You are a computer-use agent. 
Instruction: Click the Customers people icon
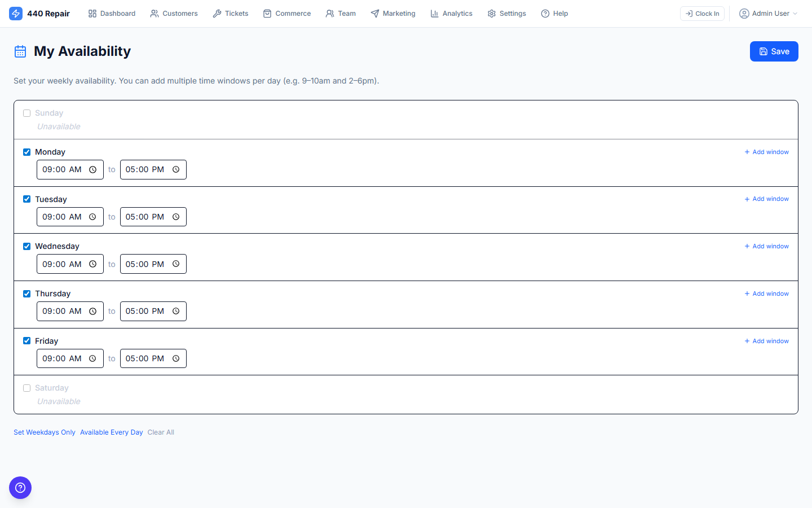[153, 13]
